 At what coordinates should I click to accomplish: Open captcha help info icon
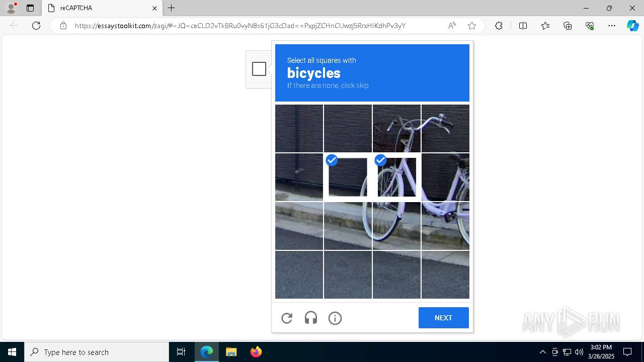point(335,318)
